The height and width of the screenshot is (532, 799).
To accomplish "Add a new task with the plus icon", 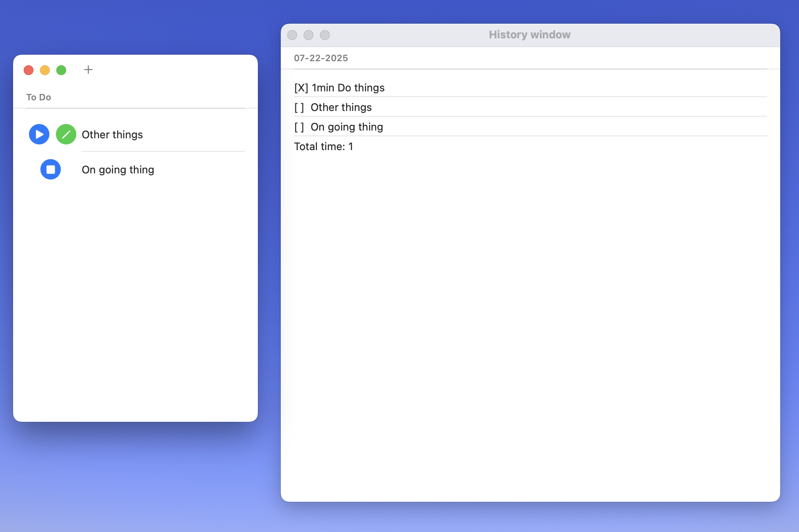I will [88, 69].
